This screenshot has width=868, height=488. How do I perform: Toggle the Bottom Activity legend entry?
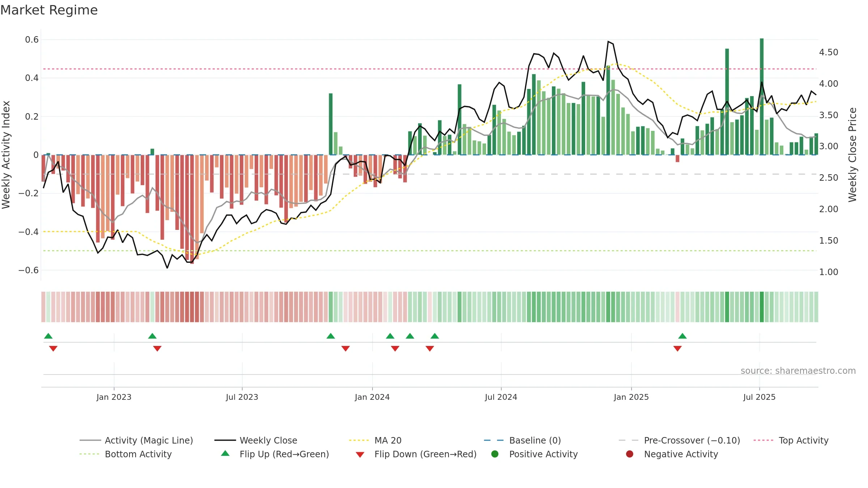(125, 454)
